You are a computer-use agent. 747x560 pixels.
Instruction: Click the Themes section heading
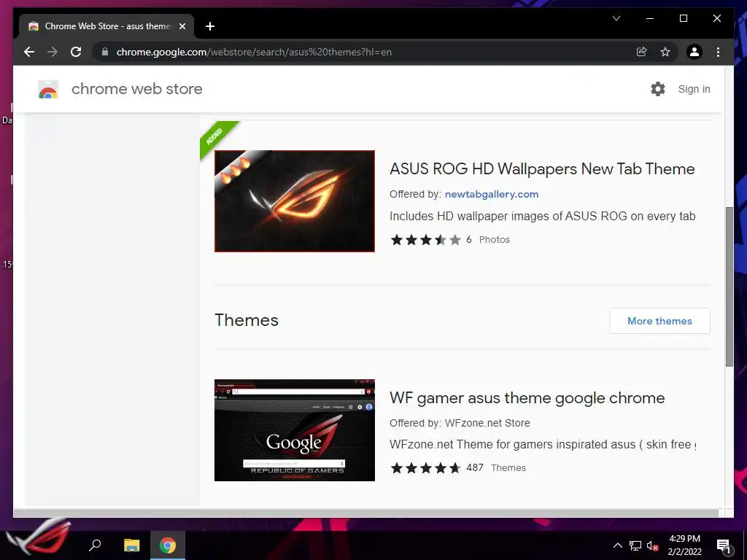click(247, 320)
